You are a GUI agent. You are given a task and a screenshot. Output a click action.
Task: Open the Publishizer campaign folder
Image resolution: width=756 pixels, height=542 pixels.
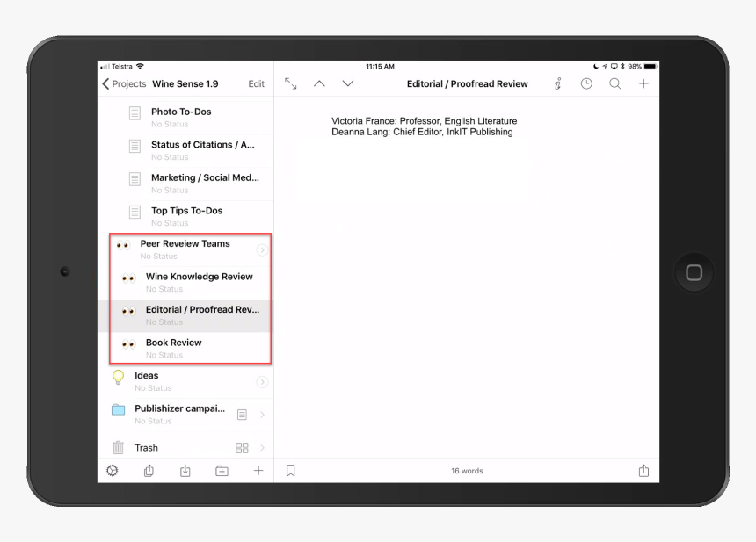185,415
